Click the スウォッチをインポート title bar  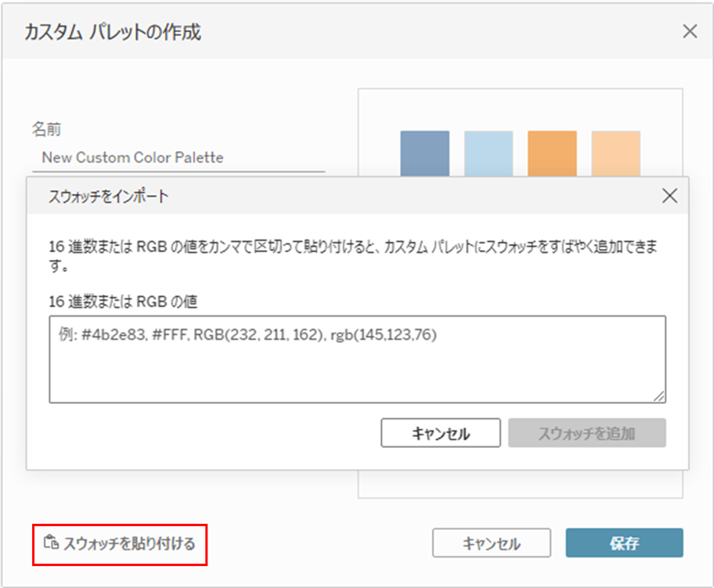313,196
